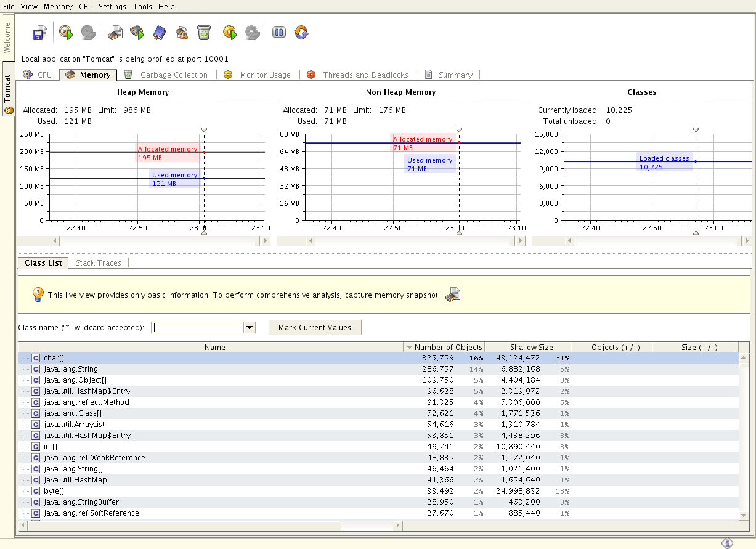This screenshot has height=549, width=756.
Task: Click class list vertical scrollbar down arrow
Action: click(744, 515)
